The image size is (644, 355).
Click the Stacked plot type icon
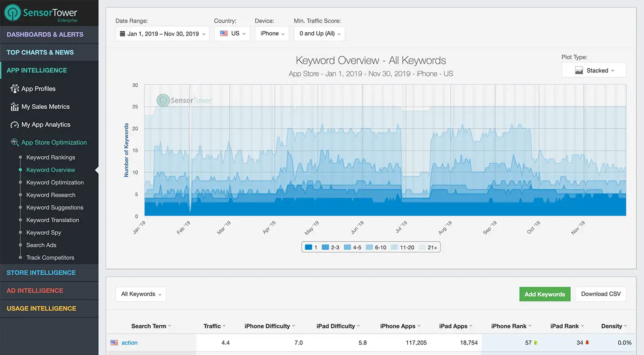579,71
